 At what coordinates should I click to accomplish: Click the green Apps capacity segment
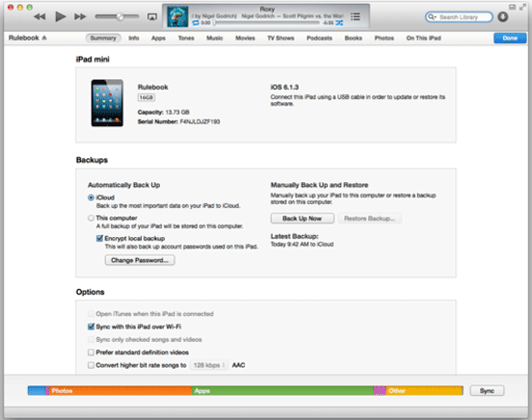pyautogui.click(x=282, y=391)
